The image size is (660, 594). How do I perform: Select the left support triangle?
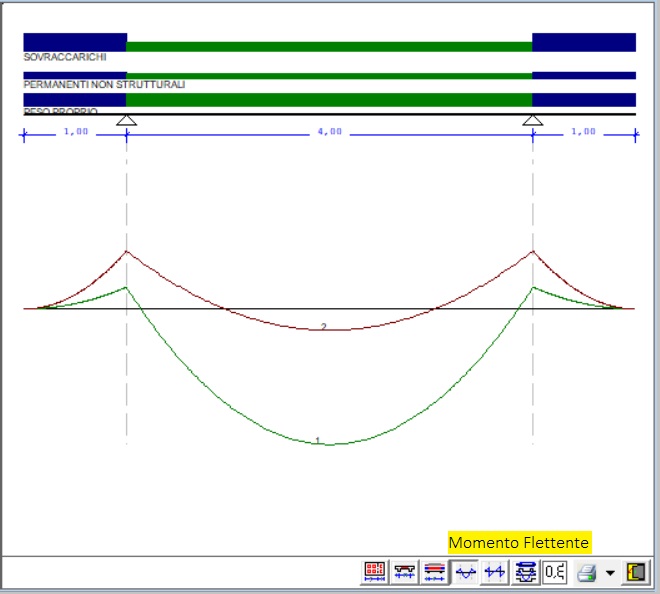click(x=126, y=120)
